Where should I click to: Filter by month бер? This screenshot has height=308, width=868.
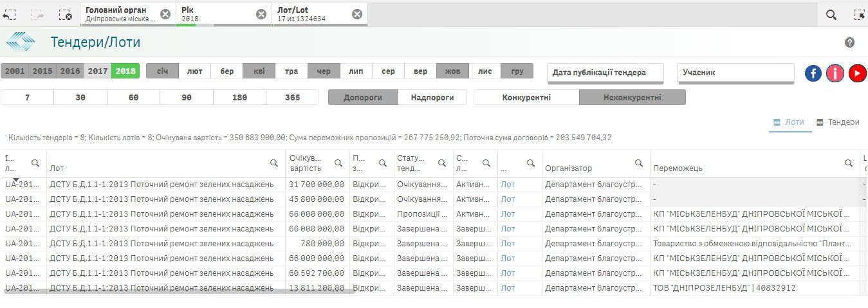pos(226,71)
